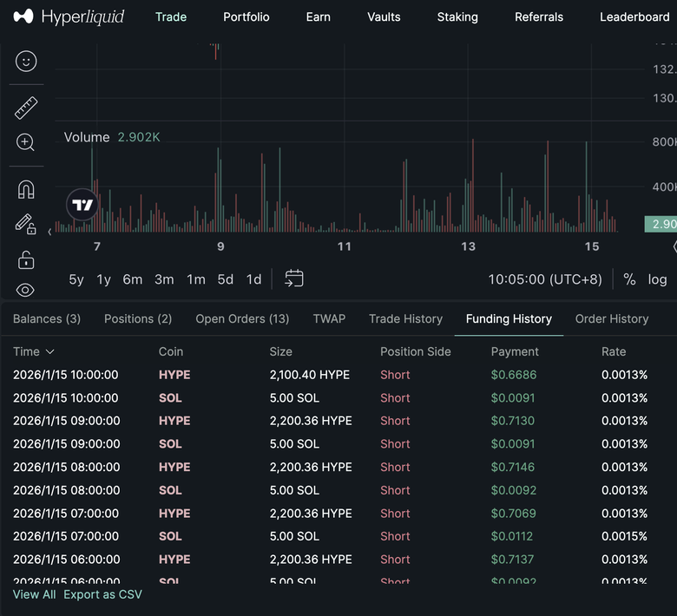Lock all drawing tools with padlock icon
This screenshot has height=616, width=677.
[x=26, y=260]
